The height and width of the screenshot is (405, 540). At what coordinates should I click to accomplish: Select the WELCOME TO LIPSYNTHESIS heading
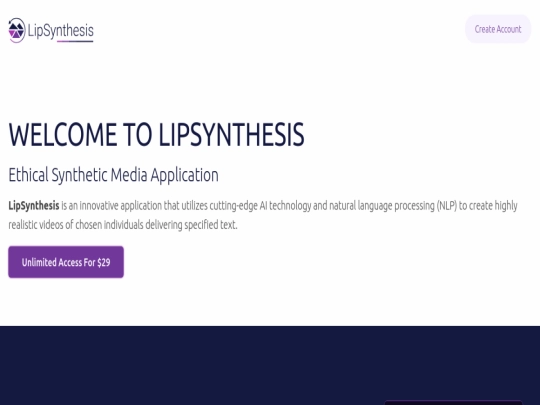point(156,134)
